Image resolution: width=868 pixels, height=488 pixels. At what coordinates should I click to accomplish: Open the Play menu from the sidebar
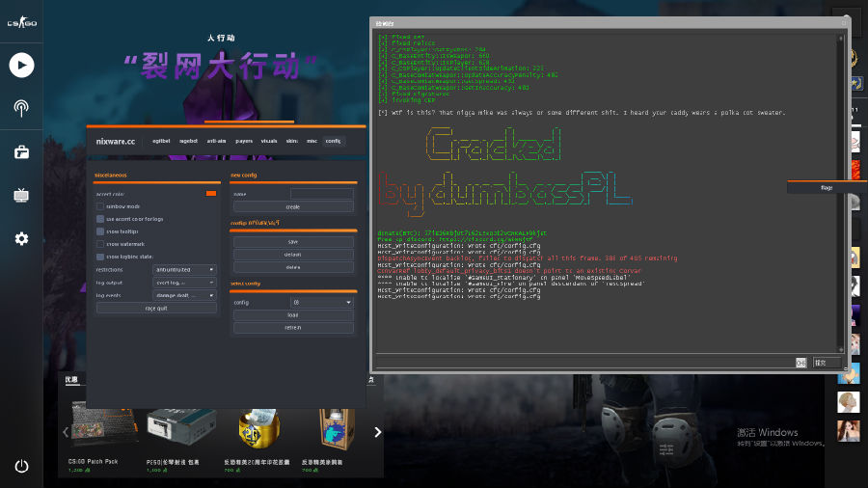click(21, 66)
